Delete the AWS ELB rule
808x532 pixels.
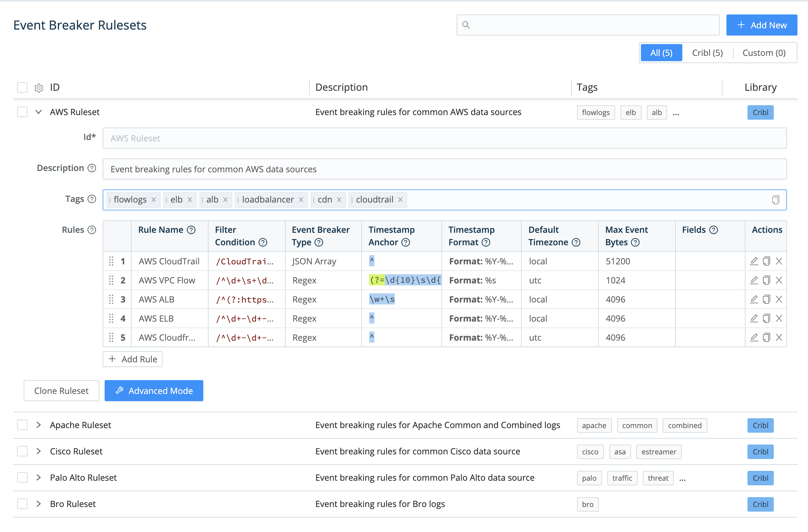(x=779, y=318)
